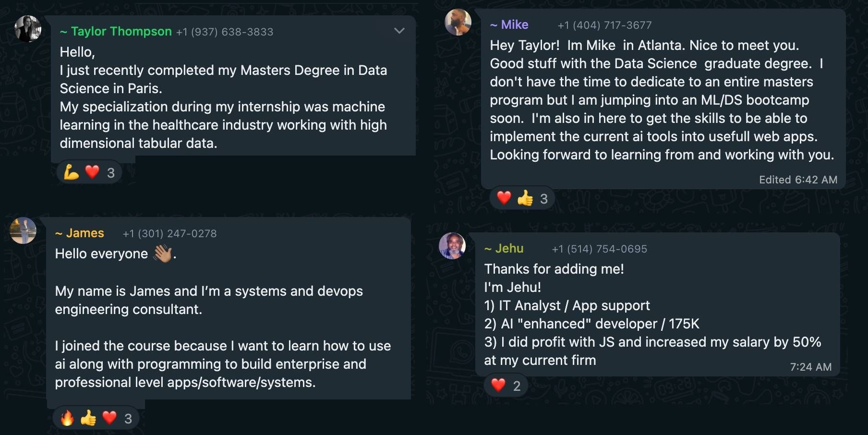Click the flexed bicep reaction on Taylor's message

(71, 172)
